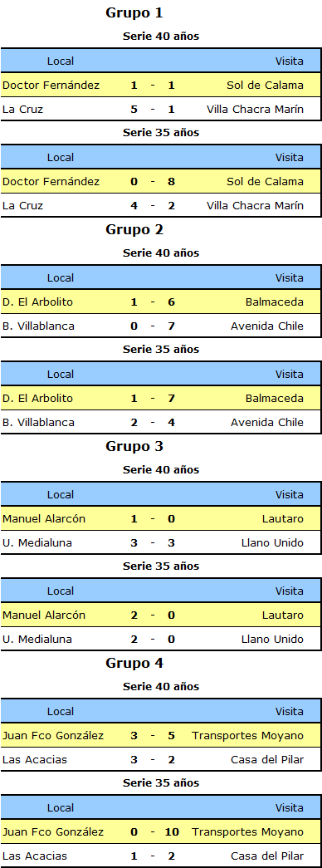Viewport: 322px width, 868px height.
Task: Select B. Villablanca in Grupo 2 Serie 35
Action: (x=38, y=423)
